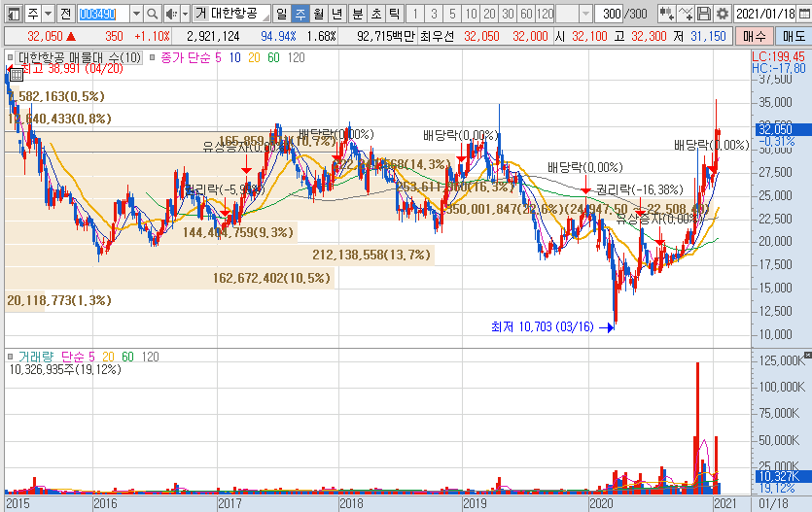Click the volume panel close icon
This screenshot has width=812, height=512.
point(807,355)
